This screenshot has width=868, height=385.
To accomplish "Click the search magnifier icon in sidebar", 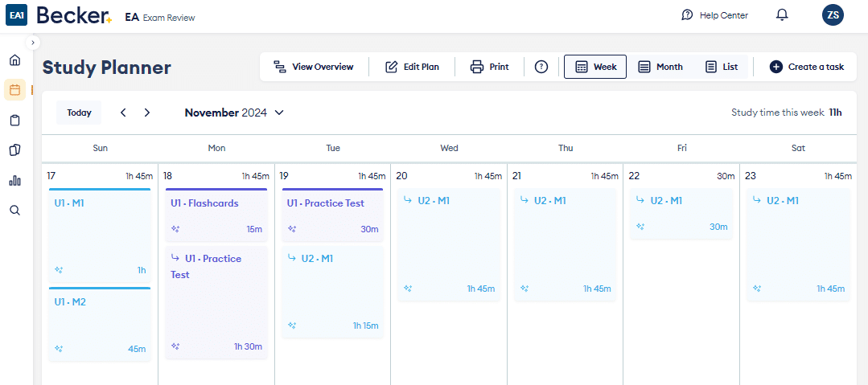I will click(14, 211).
